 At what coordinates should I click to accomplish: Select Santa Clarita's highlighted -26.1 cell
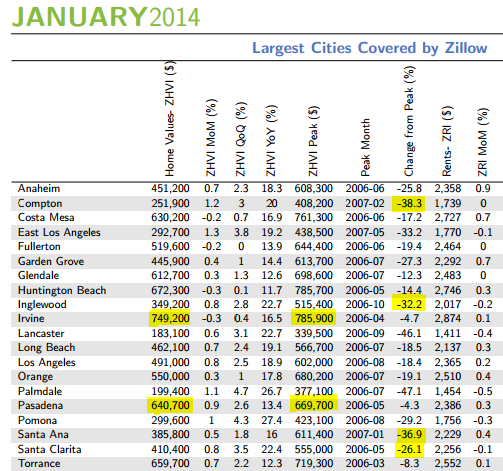pos(409,450)
